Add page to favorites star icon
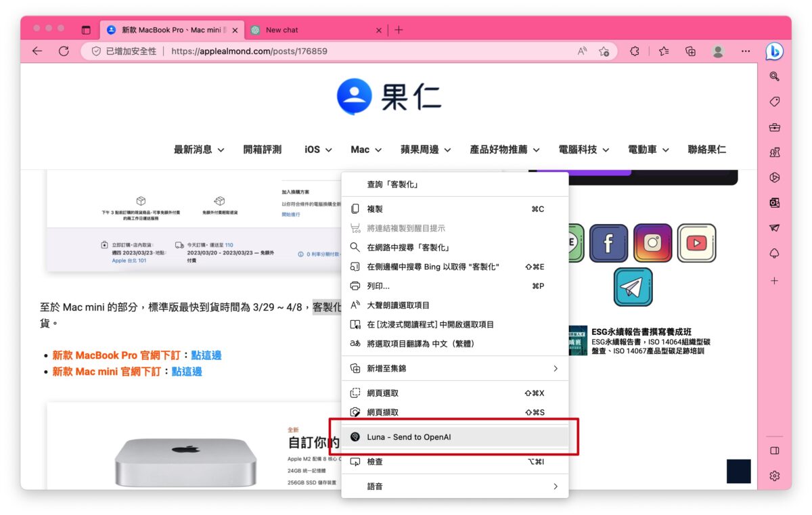The image size is (812, 515). pyautogui.click(x=604, y=51)
